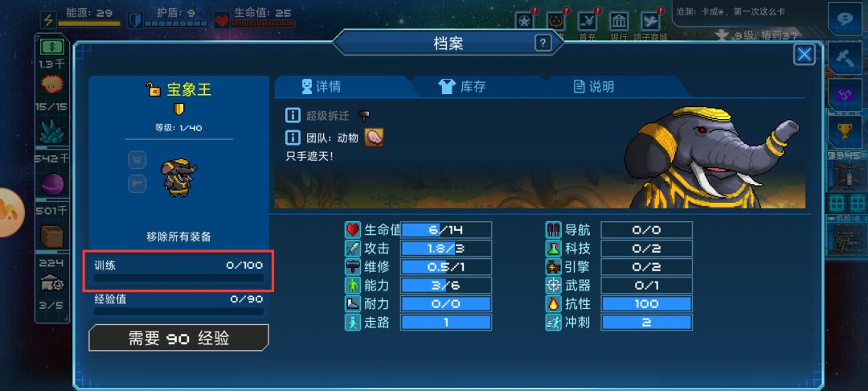Click the 需要 90 经验 button

[x=178, y=338]
